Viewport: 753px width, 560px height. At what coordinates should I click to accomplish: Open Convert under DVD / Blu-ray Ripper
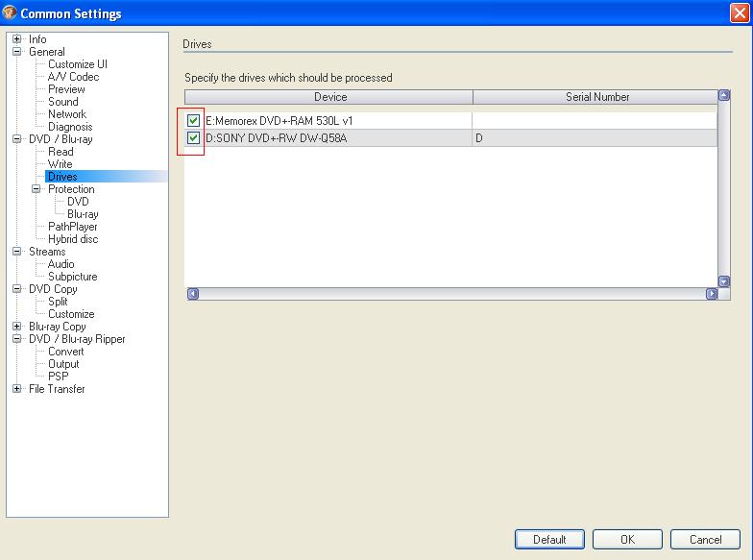[65, 352]
